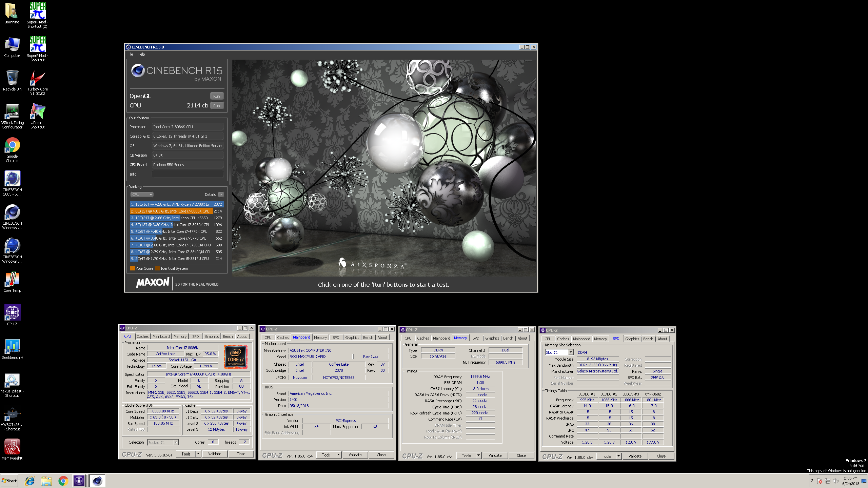The image size is (868, 488).
Task: Launch wPrime Shortcut desktop icon
Action: click(37, 116)
